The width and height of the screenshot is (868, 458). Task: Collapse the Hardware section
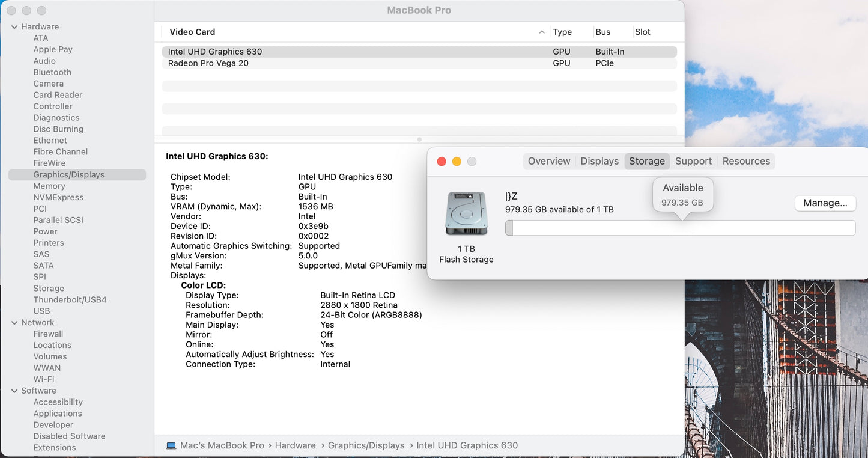click(14, 27)
